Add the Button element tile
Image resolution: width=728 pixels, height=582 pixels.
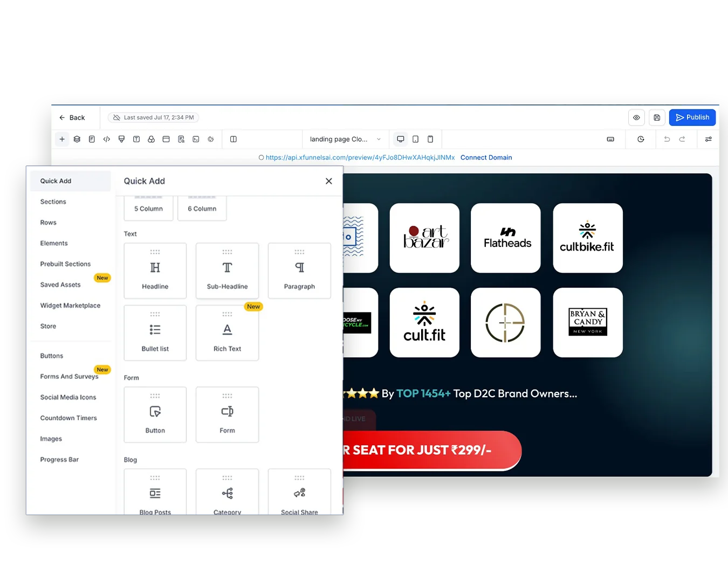(155, 415)
